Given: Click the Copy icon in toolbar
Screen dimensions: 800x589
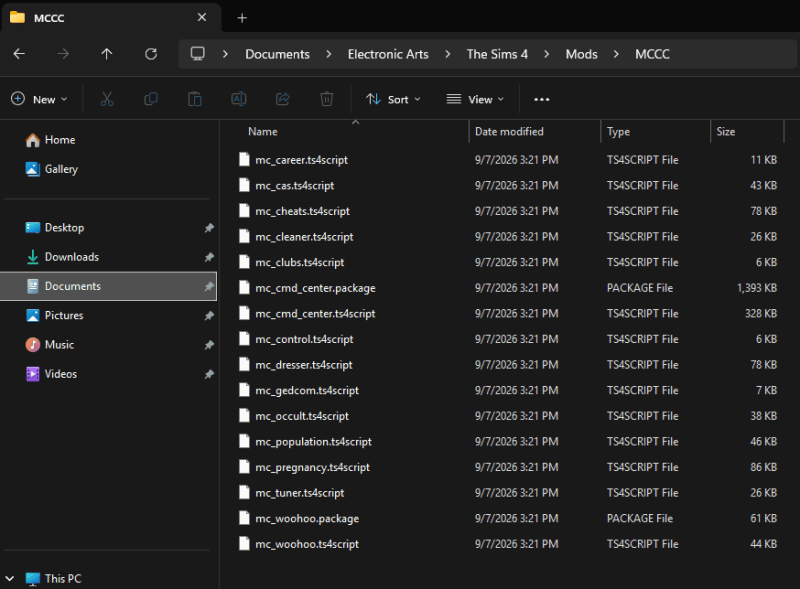Looking at the screenshot, I should pyautogui.click(x=151, y=99).
